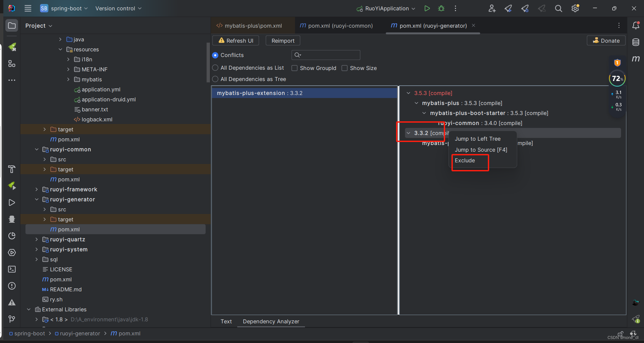Open the Problems tool window
The height and width of the screenshot is (343, 644).
coord(12,286)
